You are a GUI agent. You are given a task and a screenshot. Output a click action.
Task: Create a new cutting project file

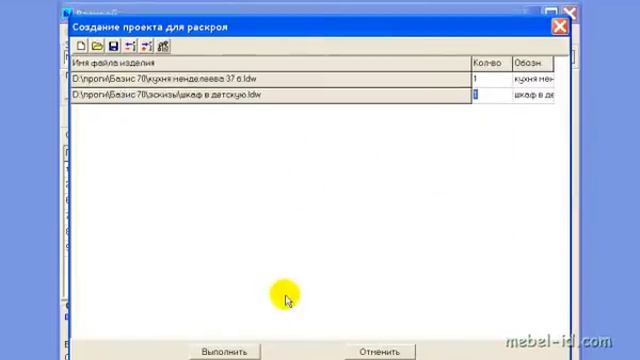[x=81, y=46]
